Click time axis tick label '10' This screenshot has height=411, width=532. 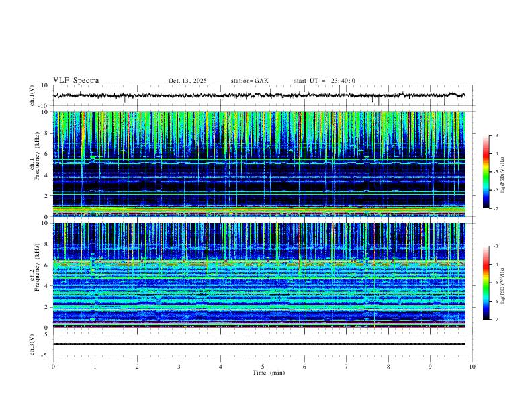(x=472, y=367)
